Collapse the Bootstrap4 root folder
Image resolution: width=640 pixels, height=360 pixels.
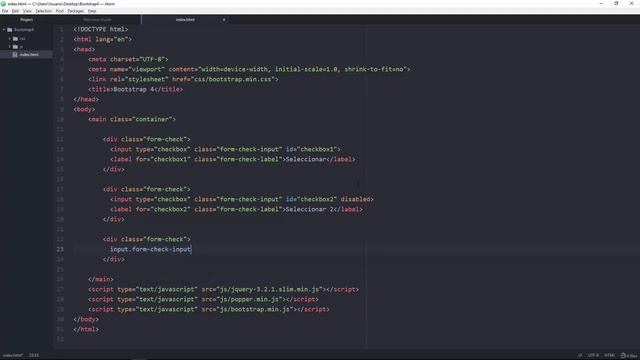[4, 30]
